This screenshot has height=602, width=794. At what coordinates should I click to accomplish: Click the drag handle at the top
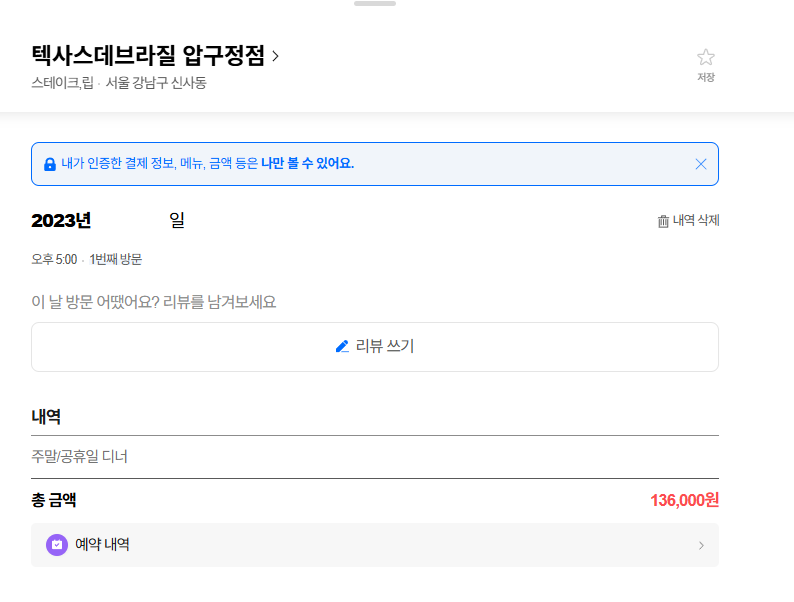pyautogui.click(x=375, y=4)
